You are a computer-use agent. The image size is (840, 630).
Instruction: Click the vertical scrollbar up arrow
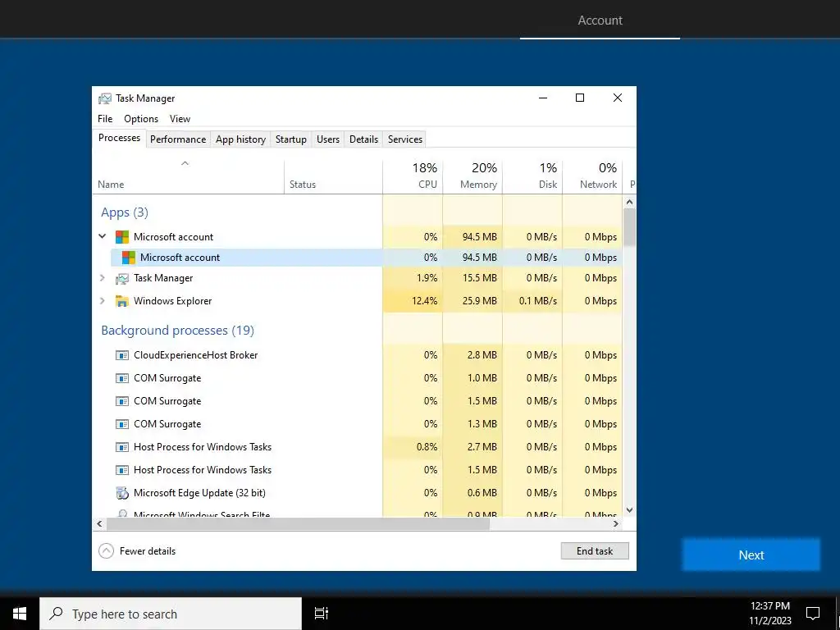pos(629,202)
